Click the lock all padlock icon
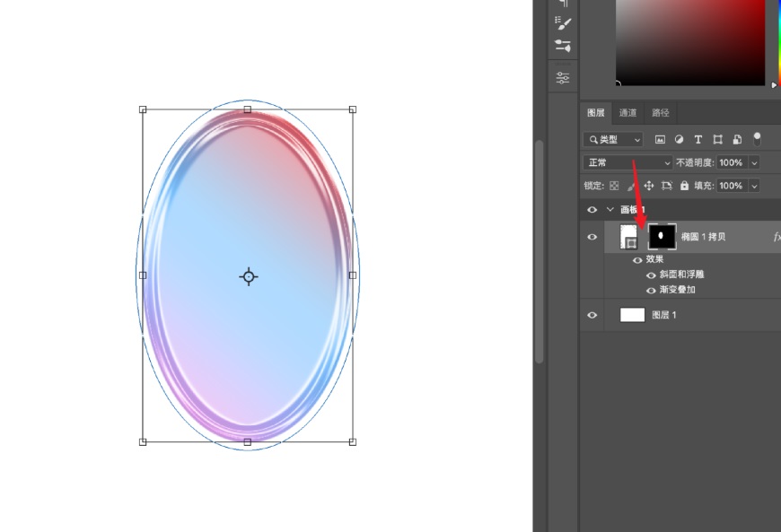 684,186
